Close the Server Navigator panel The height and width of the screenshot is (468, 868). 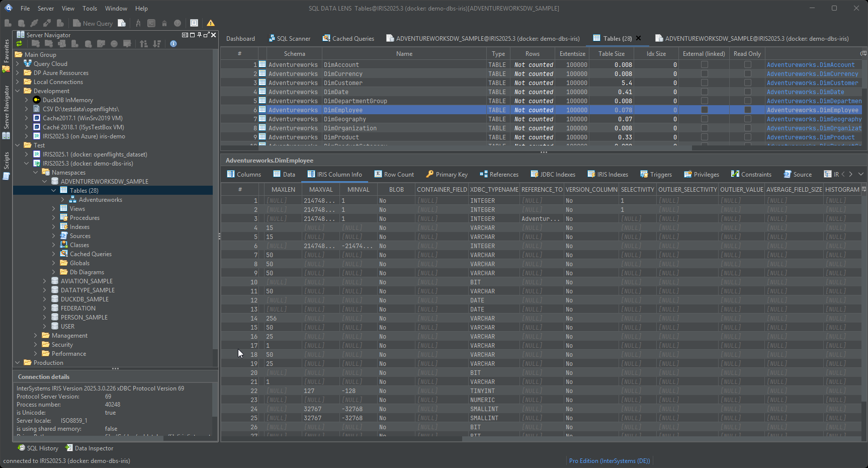click(214, 35)
